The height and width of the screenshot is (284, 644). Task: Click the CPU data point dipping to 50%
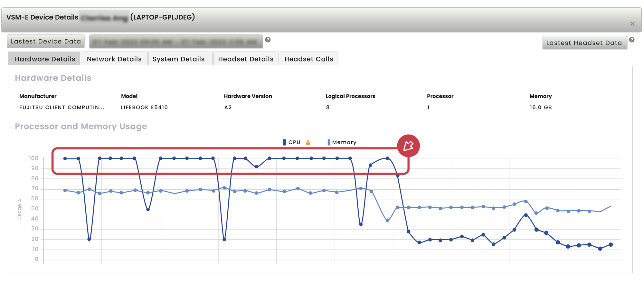point(148,209)
